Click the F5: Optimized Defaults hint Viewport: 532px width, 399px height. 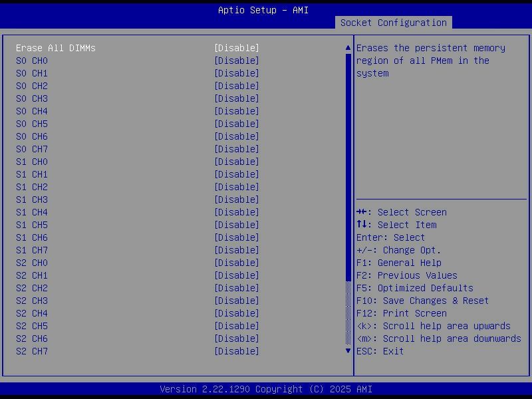point(414,288)
